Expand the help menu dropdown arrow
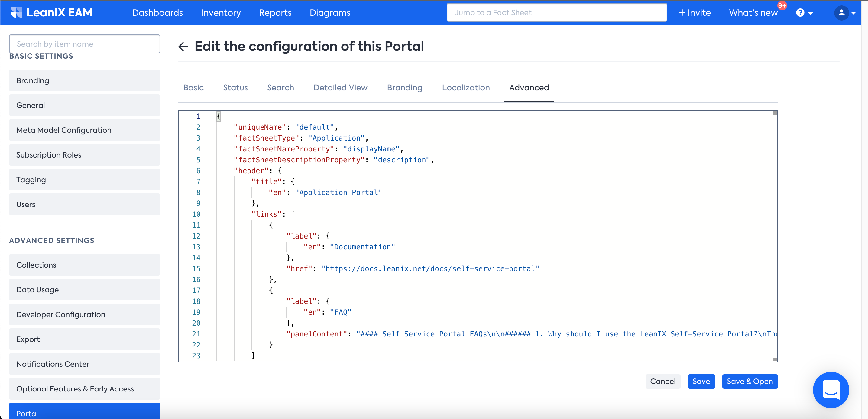 pyautogui.click(x=811, y=14)
